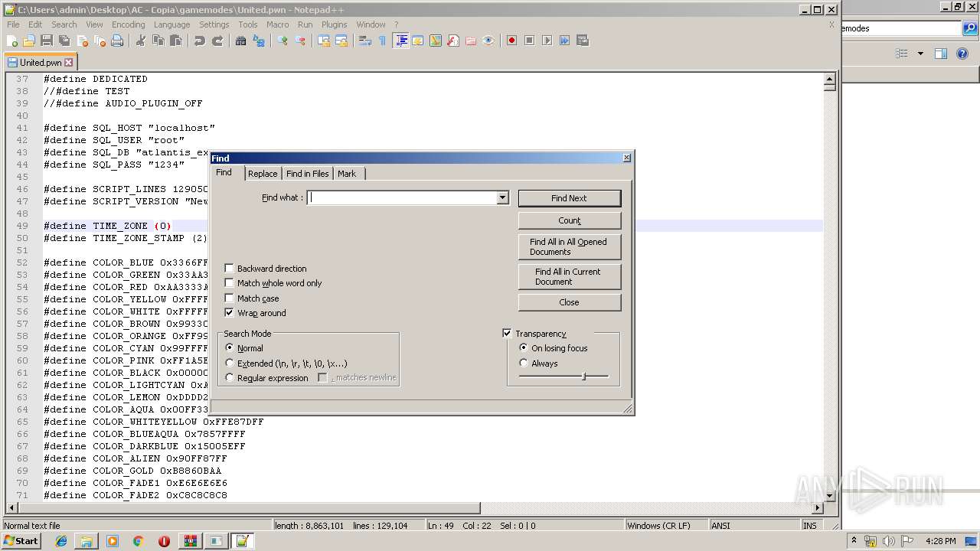
Task: Click the vertical scrollbar down arrow
Action: 829,497
